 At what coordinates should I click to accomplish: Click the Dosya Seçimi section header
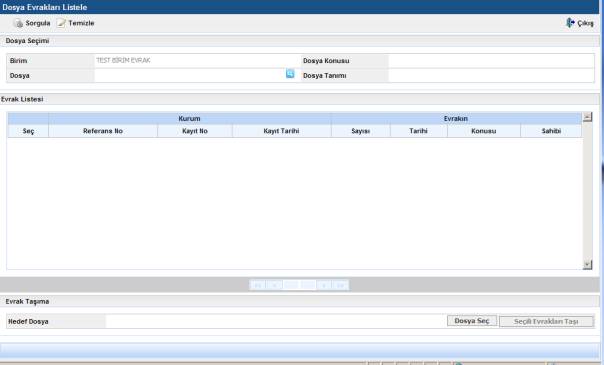[27, 41]
